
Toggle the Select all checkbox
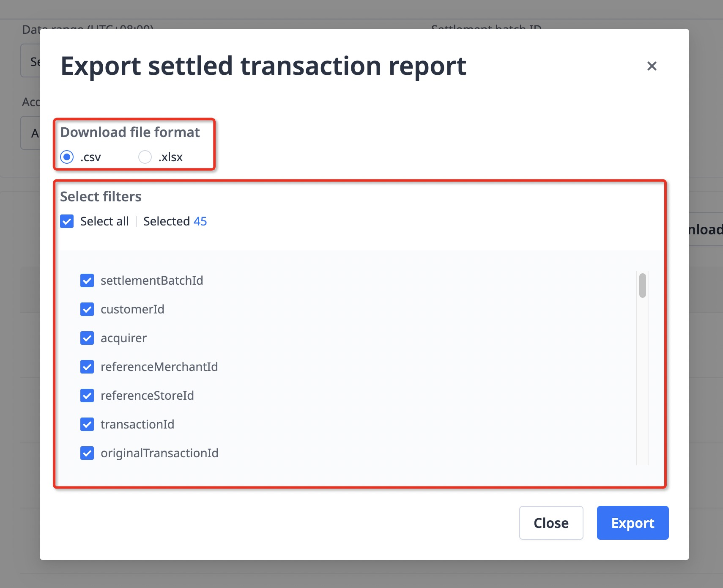67,221
